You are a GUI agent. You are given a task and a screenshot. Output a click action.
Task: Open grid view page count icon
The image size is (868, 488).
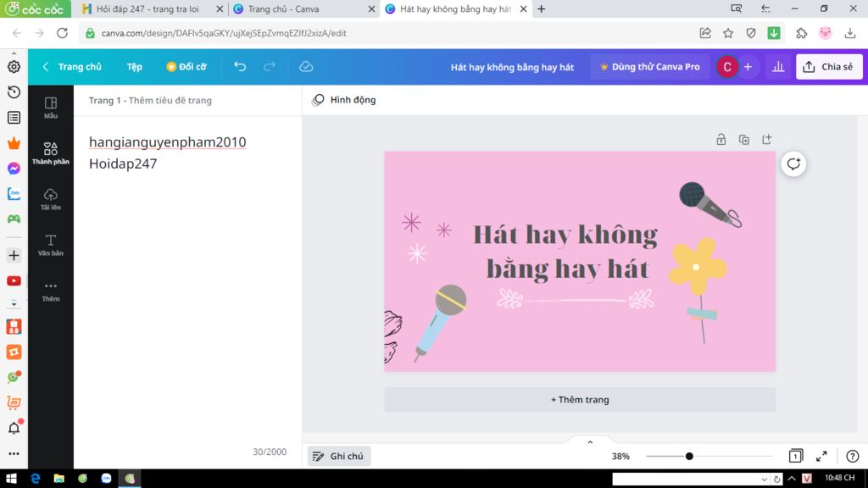pyautogui.click(x=795, y=456)
